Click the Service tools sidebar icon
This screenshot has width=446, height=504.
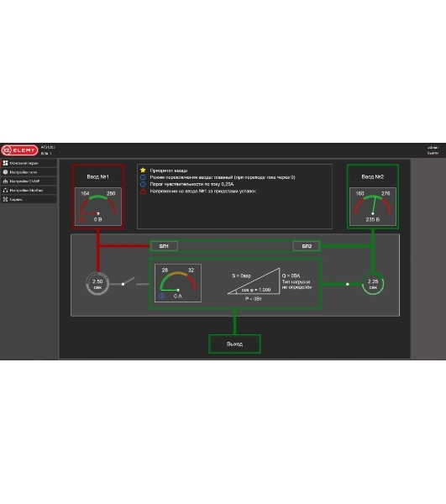5,199
